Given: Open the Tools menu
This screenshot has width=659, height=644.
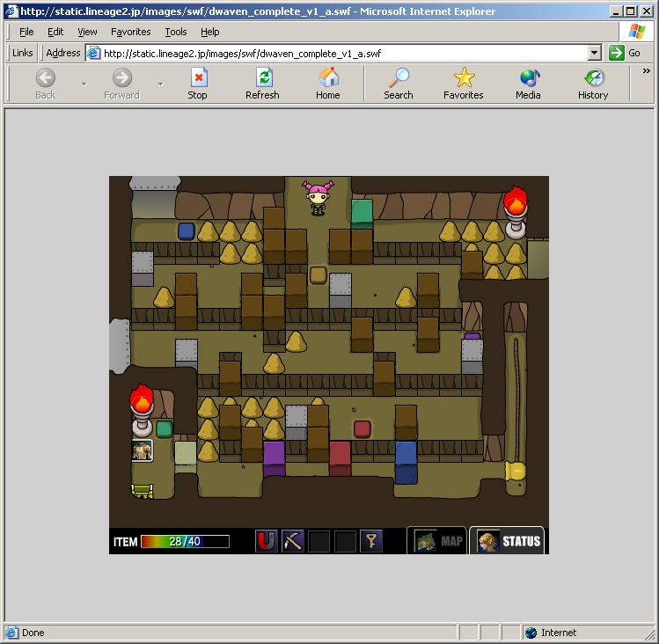Looking at the screenshot, I should click(176, 32).
